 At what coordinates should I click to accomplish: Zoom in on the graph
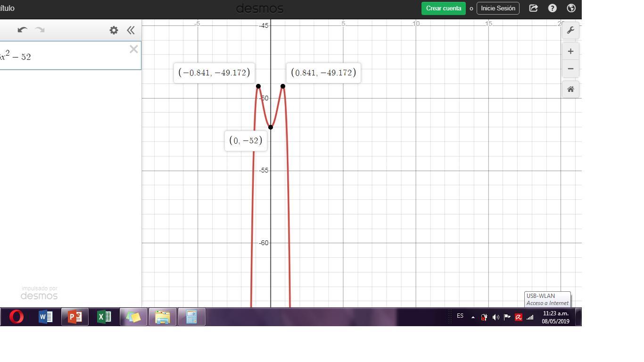tap(570, 51)
